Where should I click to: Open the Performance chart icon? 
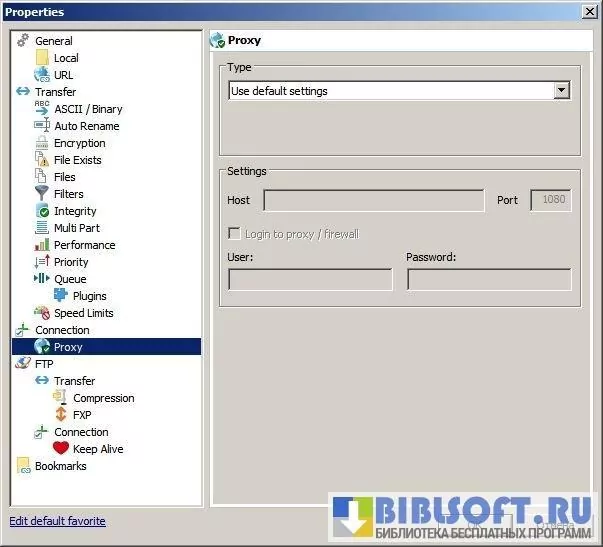click(x=42, y=245)
